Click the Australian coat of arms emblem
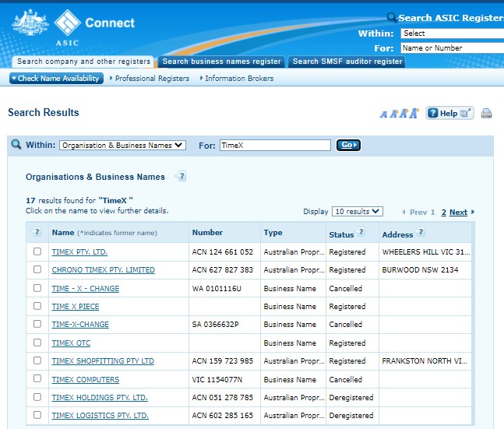This screenshot has height=429, width=504. [30, 22]
